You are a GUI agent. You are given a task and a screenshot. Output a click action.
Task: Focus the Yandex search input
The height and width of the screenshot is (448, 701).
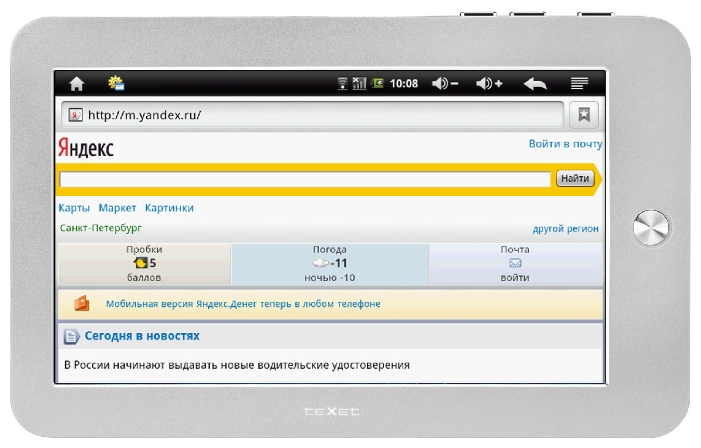(305, 179)
